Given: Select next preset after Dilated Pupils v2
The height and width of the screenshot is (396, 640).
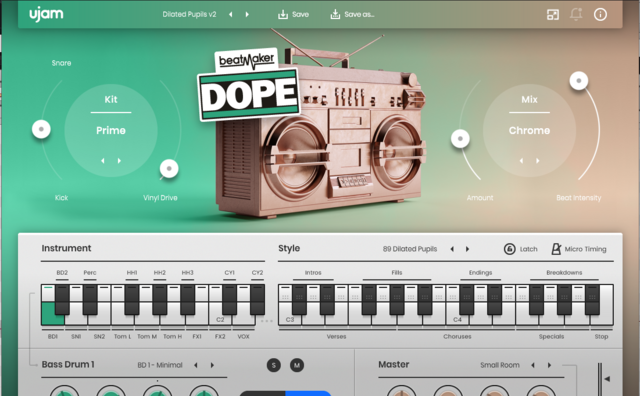Looking at the screenshot, I should pos(247,15).
